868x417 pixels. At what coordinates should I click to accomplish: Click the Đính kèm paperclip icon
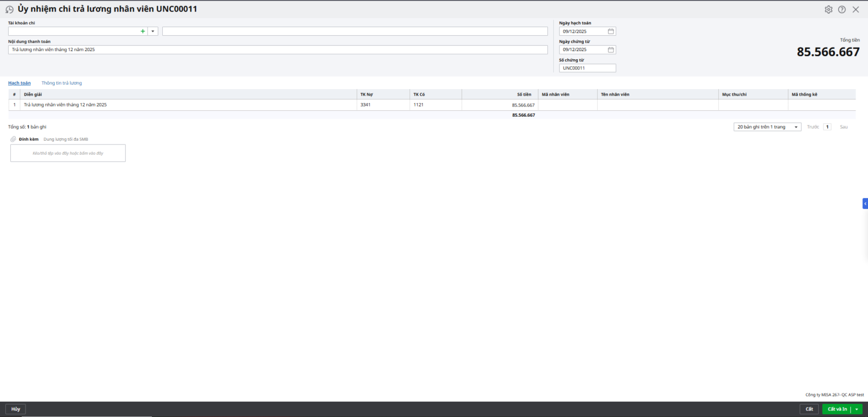[x=14, y=140]
